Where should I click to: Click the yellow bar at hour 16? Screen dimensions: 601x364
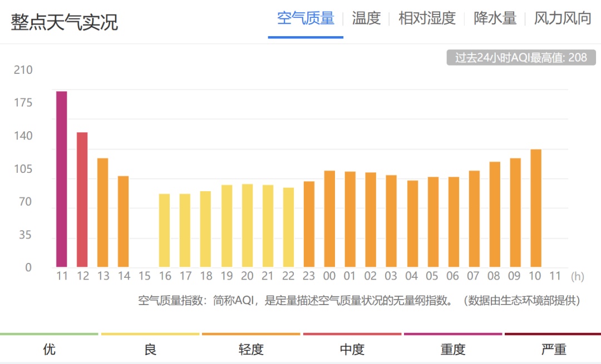click(165, 230)
